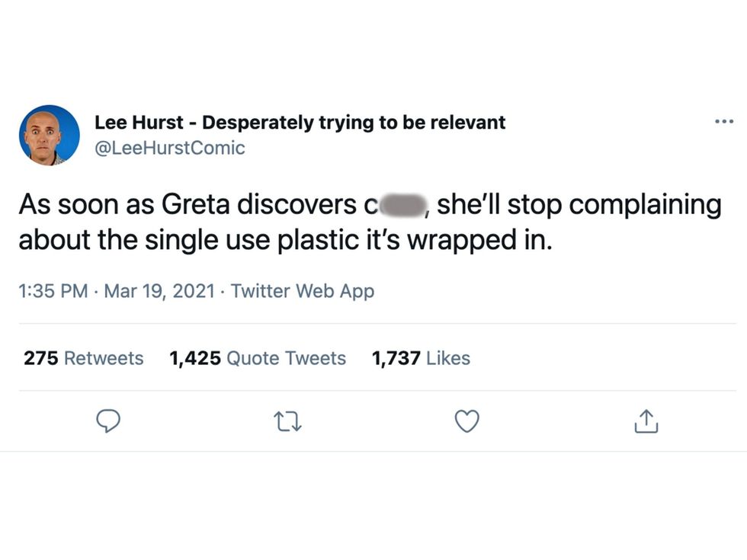
Task: Like the tweet with the heart icon
Action: [x=466, y=421]
